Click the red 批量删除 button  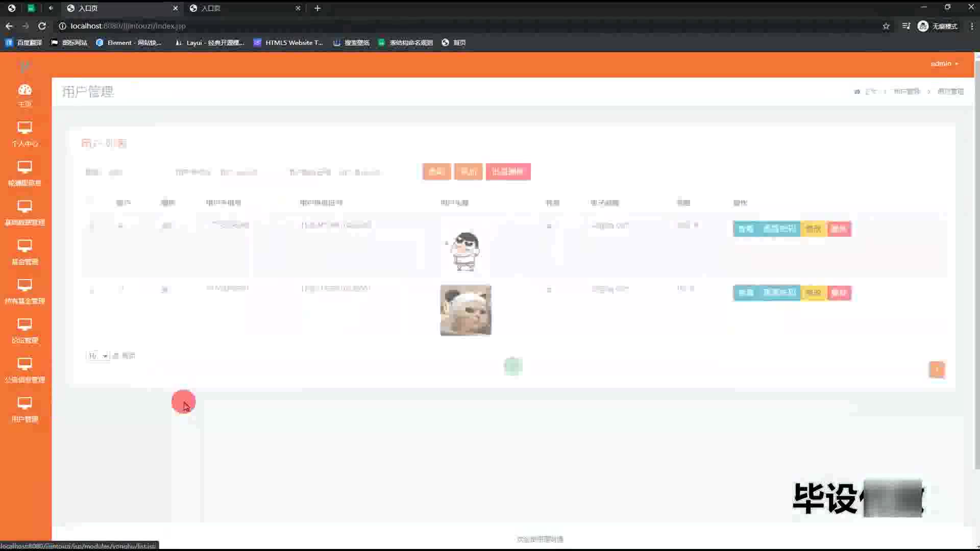pyautogui.click(x=508, y=171)
